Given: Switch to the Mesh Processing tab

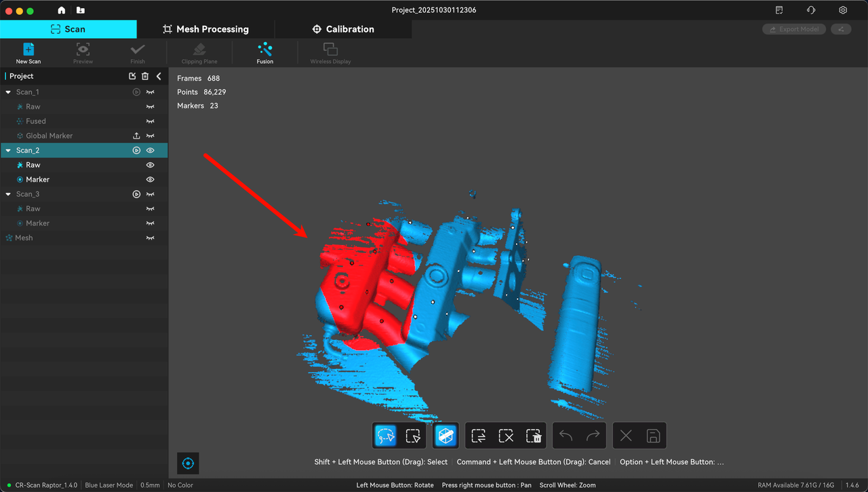Looking at the screenshot, I should [x=205, y=29].
